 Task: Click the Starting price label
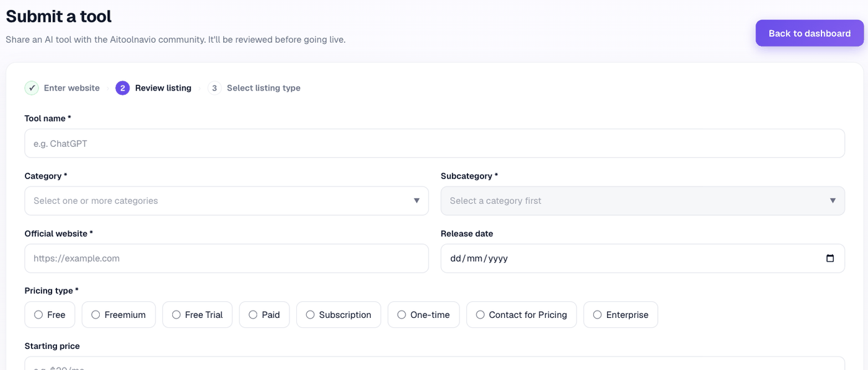pos(52,346)
